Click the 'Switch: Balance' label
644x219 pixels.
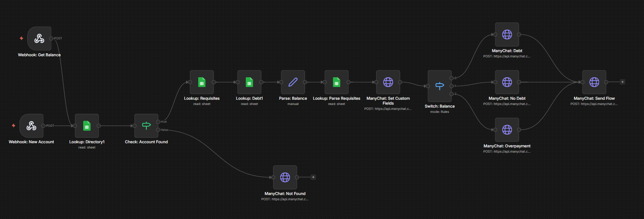pos(439,106)
